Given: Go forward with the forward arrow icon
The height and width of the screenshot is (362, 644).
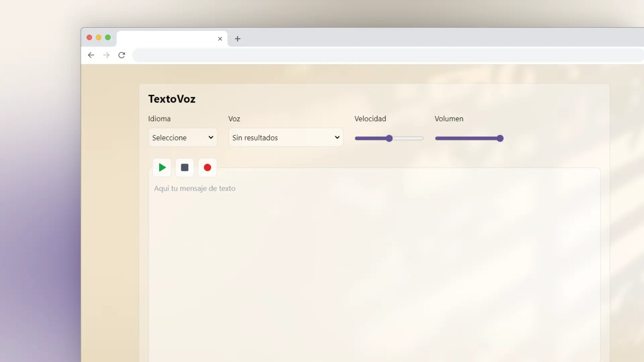Looking at the screenshot, I should pyautogui.click(x=106, y=55).
